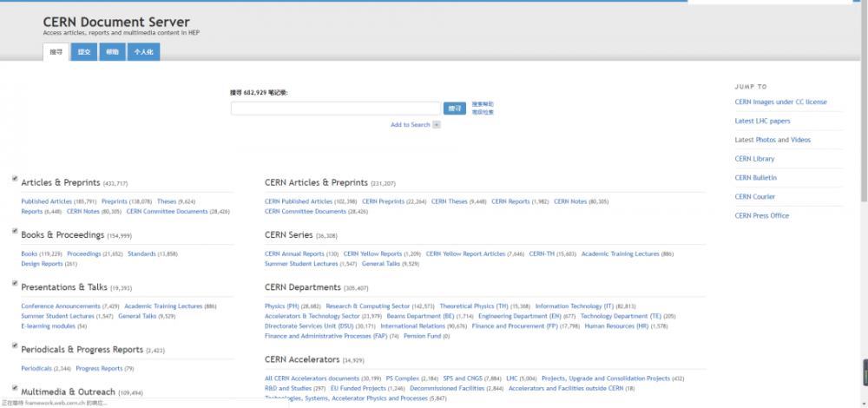Open SPS and CNGS link
868x408 pixels.
click(x=464, y=378)
